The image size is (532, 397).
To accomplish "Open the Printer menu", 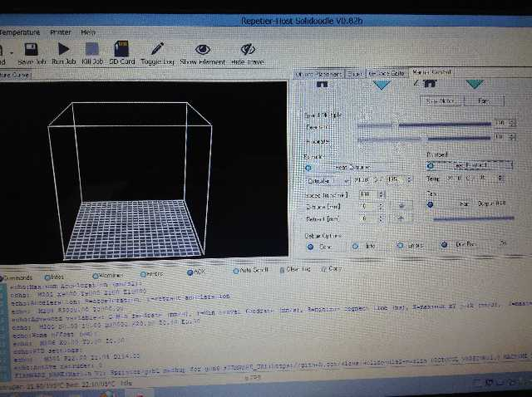I will [x=61, y=32].
